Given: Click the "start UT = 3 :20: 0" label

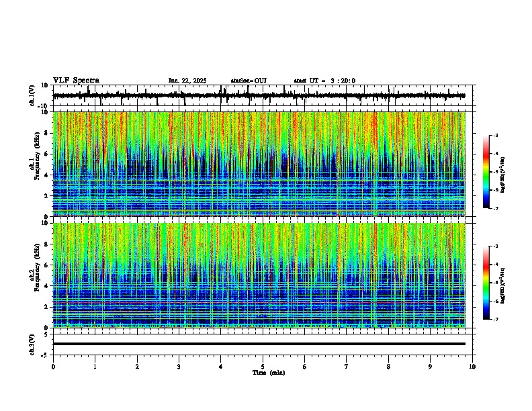Looking at the screenshot, I should click(324, 81).
